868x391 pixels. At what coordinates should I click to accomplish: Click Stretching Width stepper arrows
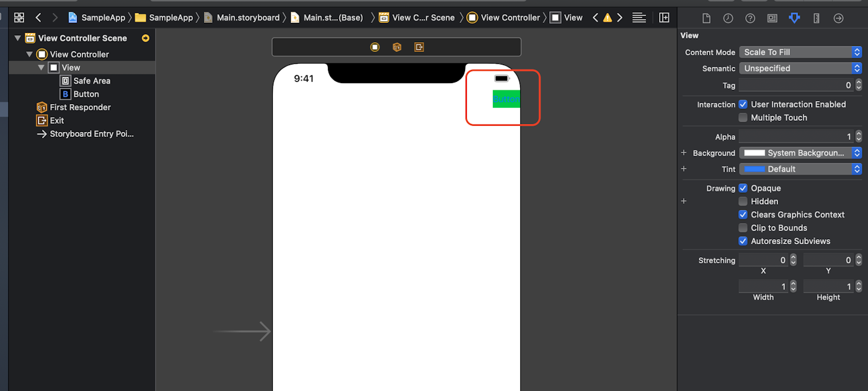pyautogui.click(x=793, y=286)
